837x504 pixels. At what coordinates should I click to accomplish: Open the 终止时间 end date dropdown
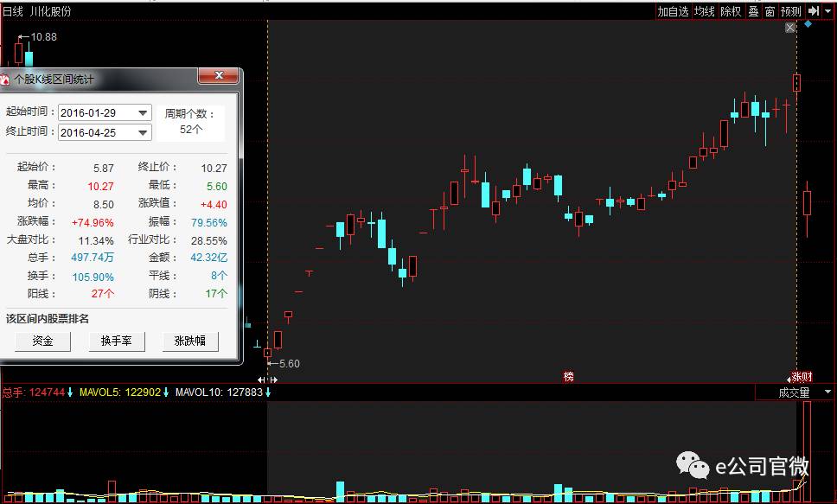pos(144,133)
